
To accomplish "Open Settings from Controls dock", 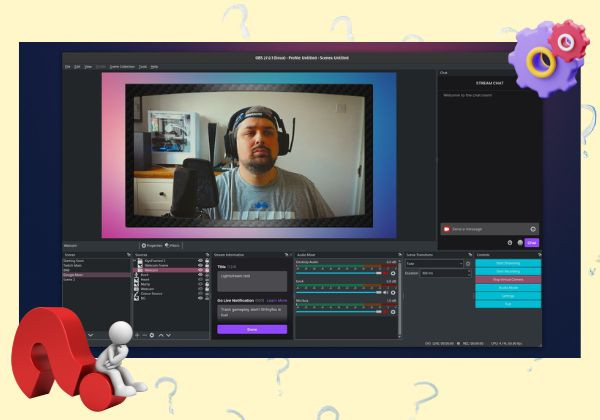I will click(x=508, y=296).
